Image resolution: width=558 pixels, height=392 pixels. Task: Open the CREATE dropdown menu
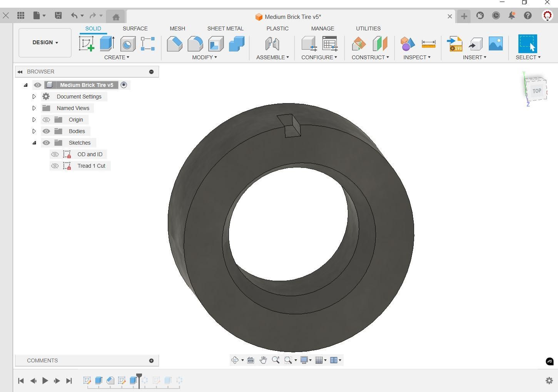coord(117,57)
